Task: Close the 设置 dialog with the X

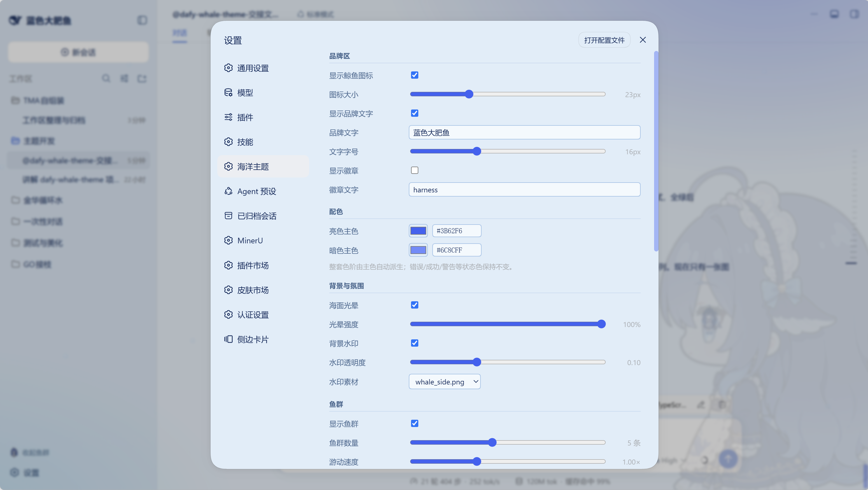Action: 643,40
